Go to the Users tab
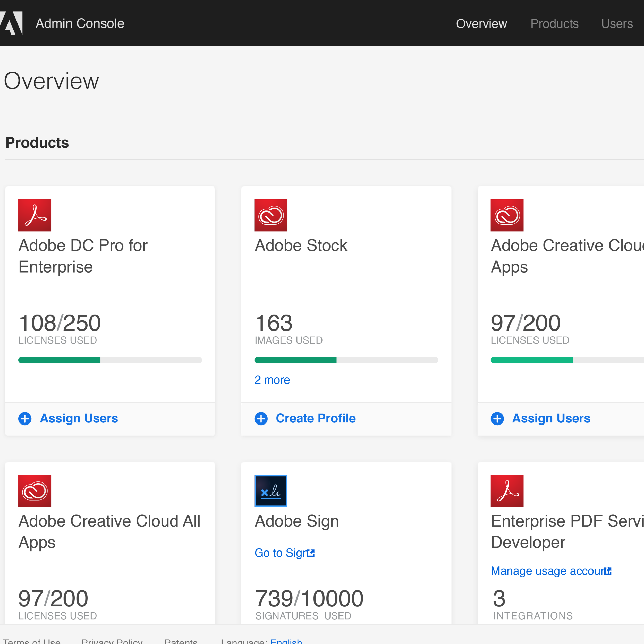Viewport: 644px width, 644px height. (617, 24)
